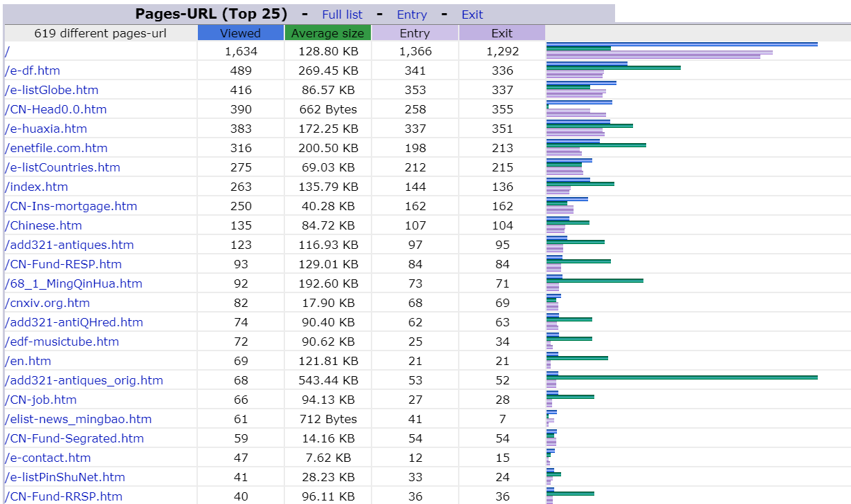Open the Entry link in the header
The height and width of the screenshot is (504, 851).
(412, 15)
